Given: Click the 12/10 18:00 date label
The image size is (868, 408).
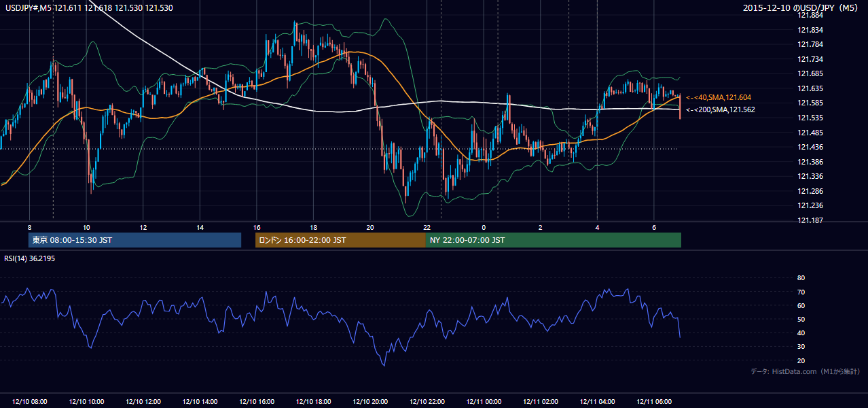Looking at the screenshot, I should point(313,402).
